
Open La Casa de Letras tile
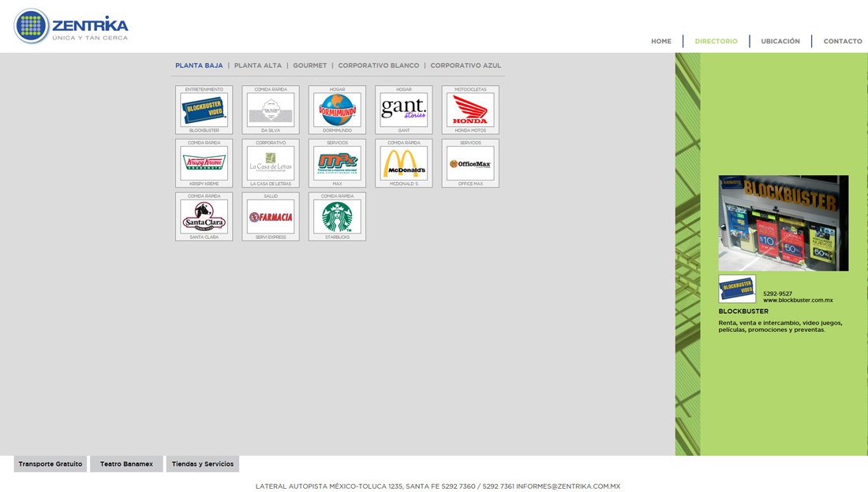[271, 163]
